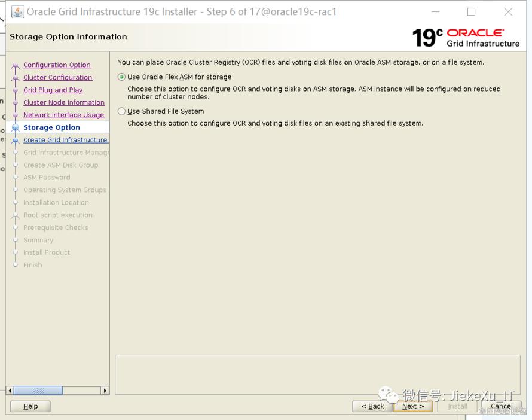Open Cluster Node Information step
Image resolution: width=532 pixels, height=420 pixels.
click(64, 102)
